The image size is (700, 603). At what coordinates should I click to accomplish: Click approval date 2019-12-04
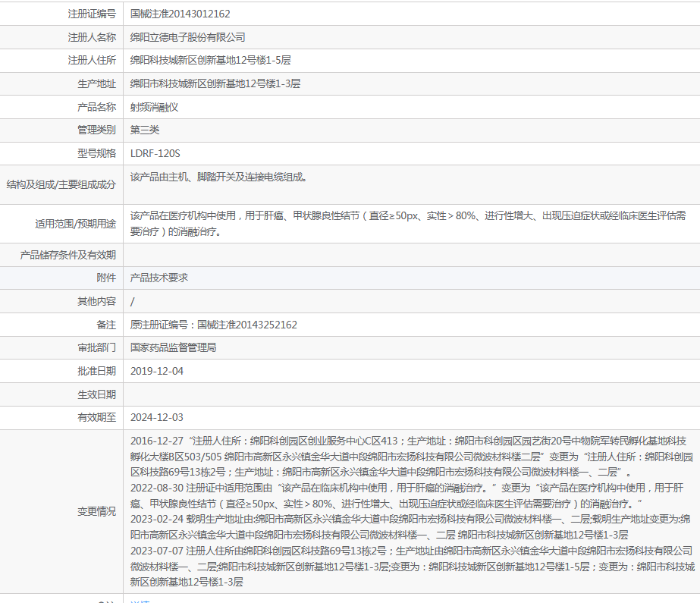157,371
